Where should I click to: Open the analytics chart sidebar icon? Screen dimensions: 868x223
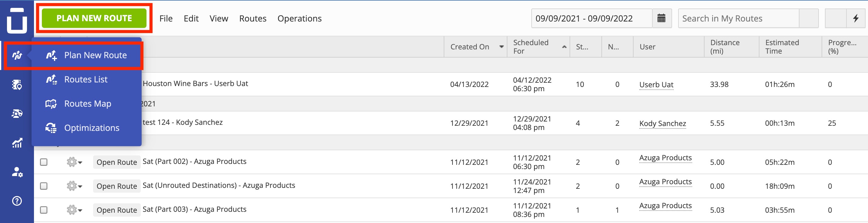click(x=17, y=143)
